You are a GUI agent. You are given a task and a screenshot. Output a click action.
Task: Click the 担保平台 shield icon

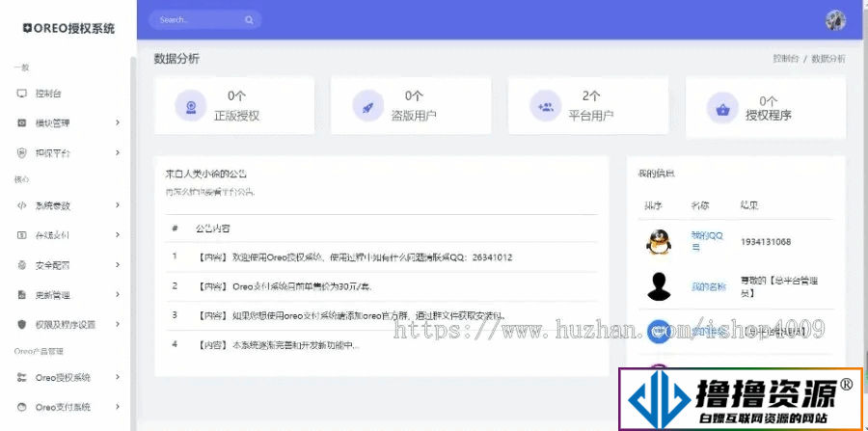[x=21, y=152]
